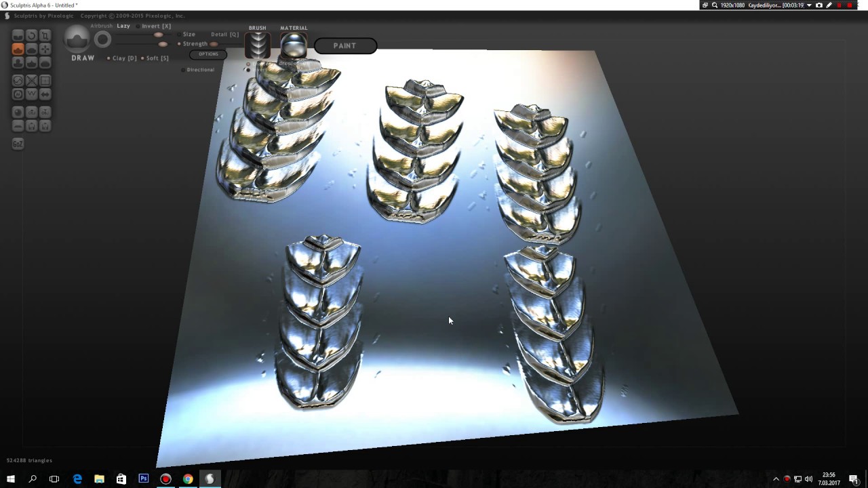Select the Smooth brush tool

point(45,62)
